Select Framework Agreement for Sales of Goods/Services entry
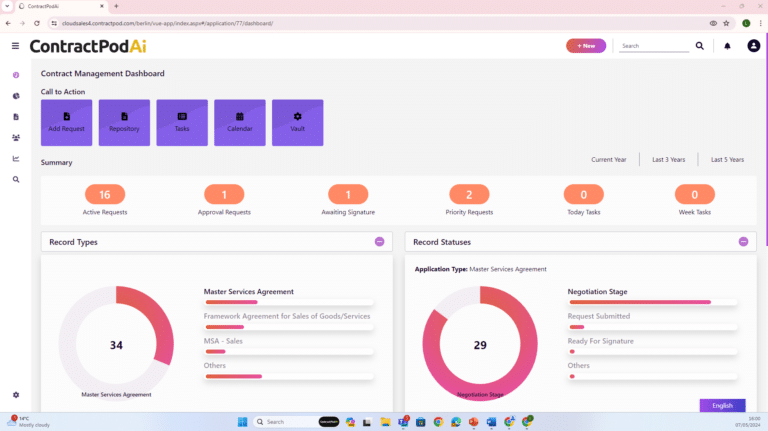768x431 pixels. (x=287, y=316)
